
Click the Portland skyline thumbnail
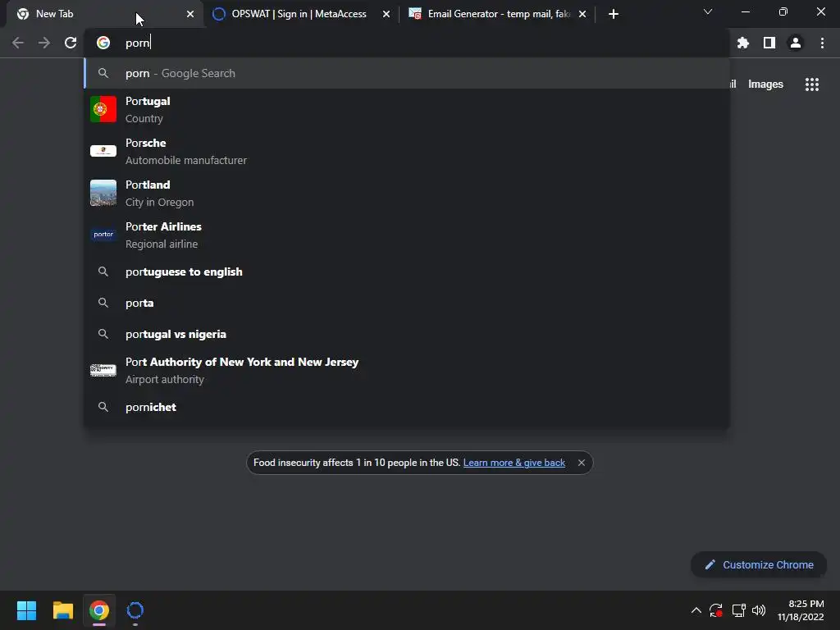coord(103,193)
